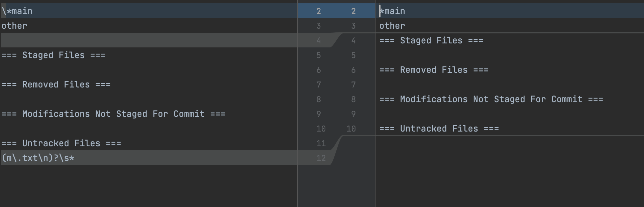Screen dimensions: 644x207
Task: Click left pane's "Modifications Not Staged For Commit" line
Action: [114, 114]
